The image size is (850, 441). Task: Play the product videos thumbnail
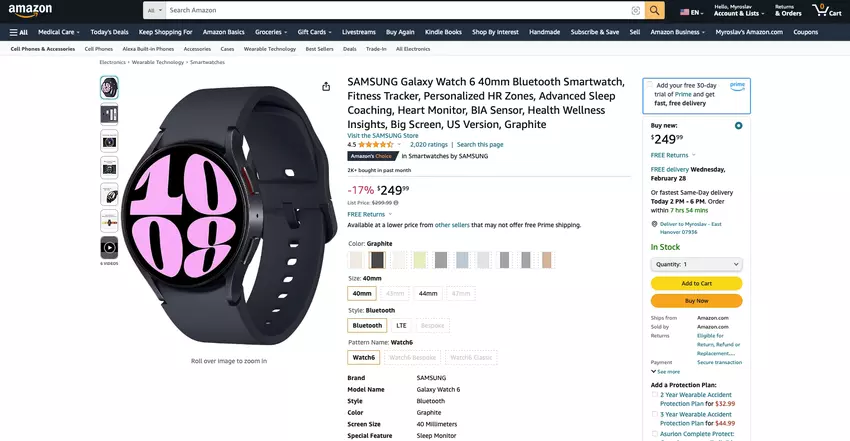point(109,247)
